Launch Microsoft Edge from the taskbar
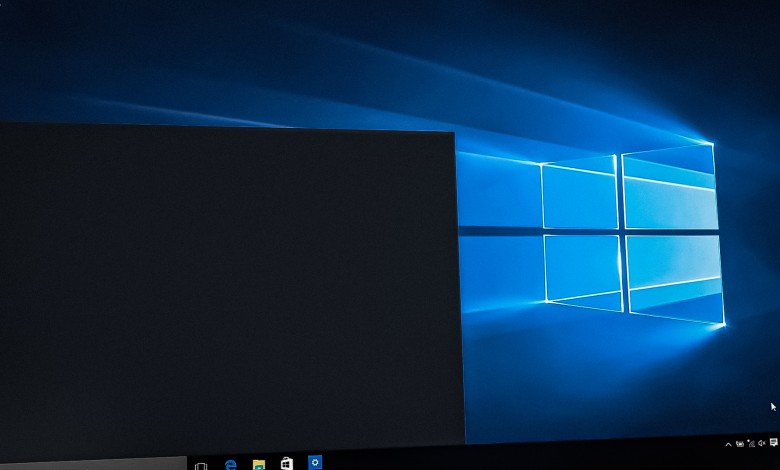780x470 pixels. (x=231, y=465)
